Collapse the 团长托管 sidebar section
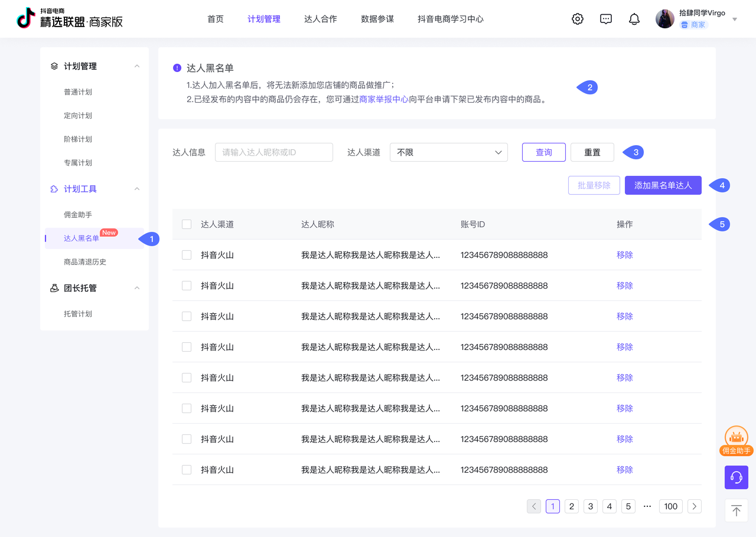756x537 pixels. [136, 287]
